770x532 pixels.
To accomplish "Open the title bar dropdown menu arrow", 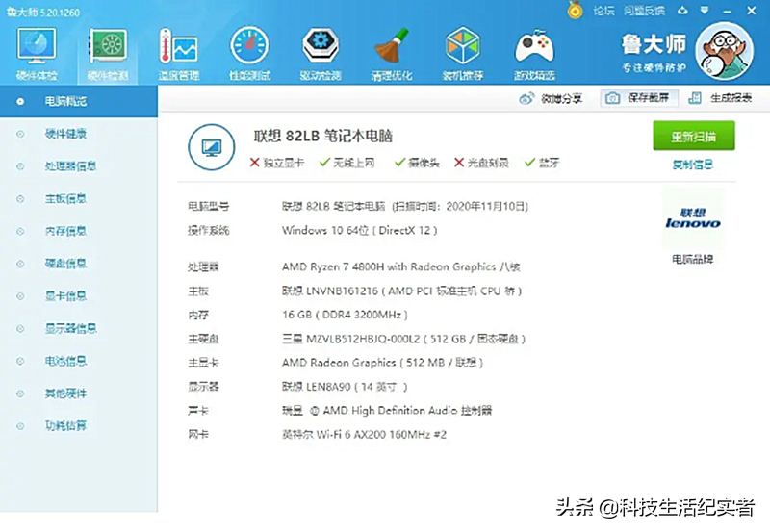I will (705, 11).
